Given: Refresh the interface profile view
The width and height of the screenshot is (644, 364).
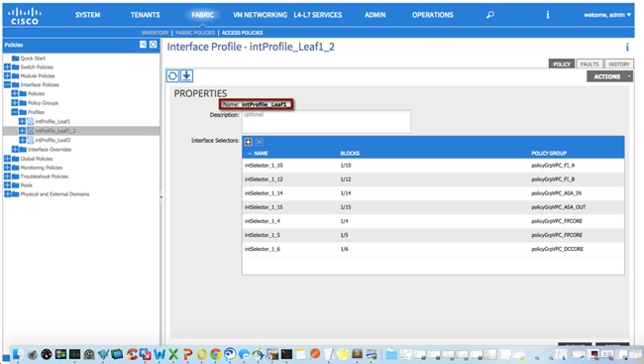Looking at the screenshot, I should (x=172, y=75).
